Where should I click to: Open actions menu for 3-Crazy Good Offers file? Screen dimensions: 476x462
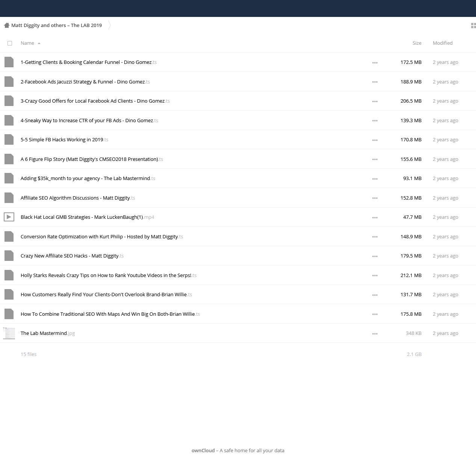[375, 101]
